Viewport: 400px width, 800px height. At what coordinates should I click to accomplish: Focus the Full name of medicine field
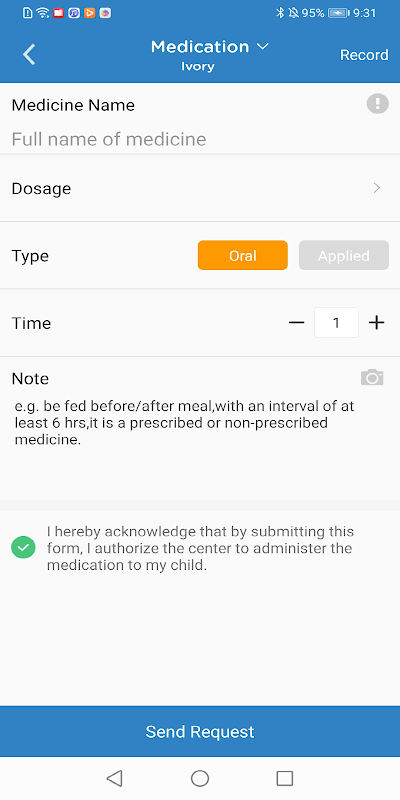click(200, 139)
